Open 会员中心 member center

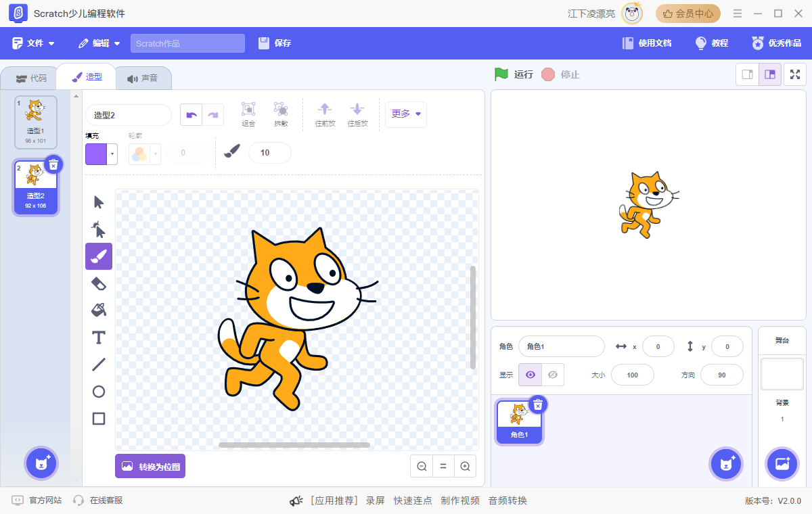688,14
